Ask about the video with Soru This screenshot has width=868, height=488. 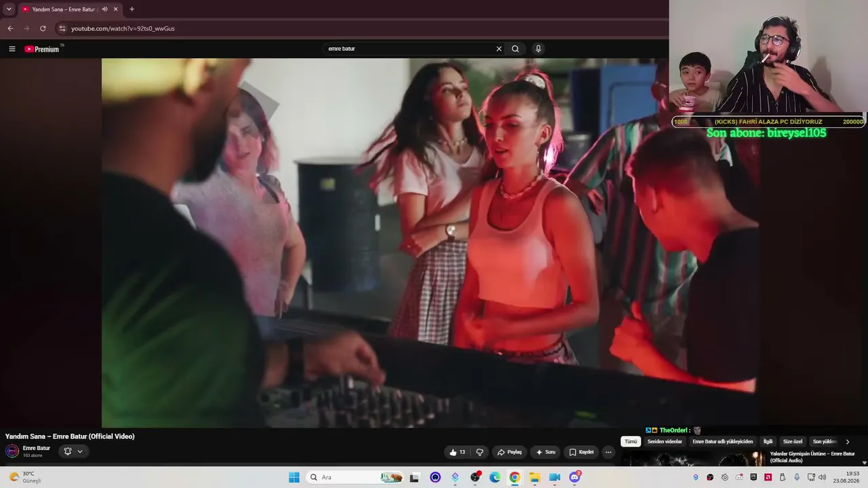pos(545,452)
